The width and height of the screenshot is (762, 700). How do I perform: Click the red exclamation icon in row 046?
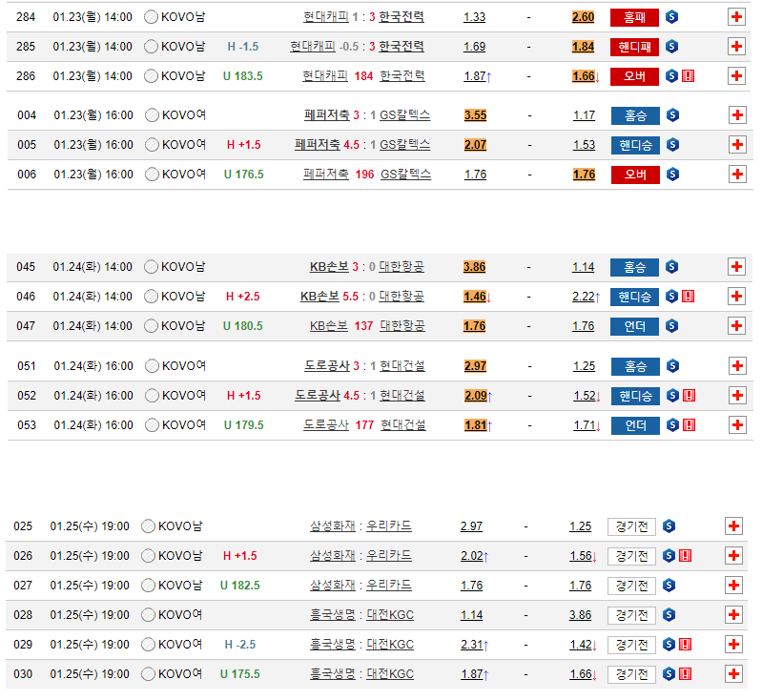click(688, 297)
